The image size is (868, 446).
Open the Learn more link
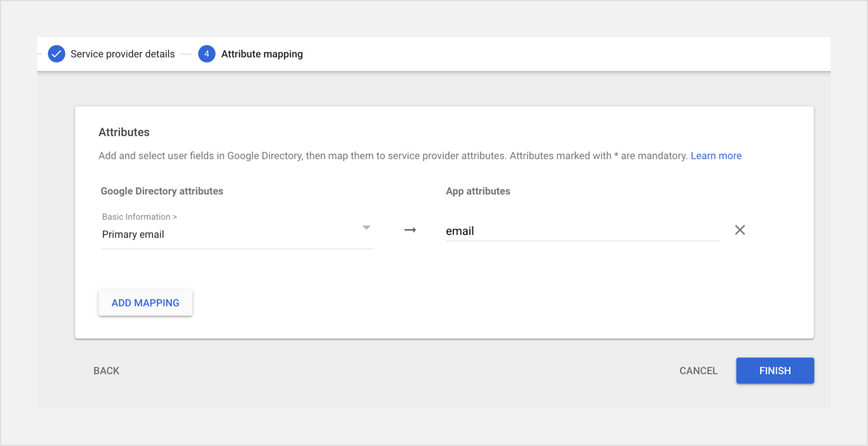coord(715,155)
